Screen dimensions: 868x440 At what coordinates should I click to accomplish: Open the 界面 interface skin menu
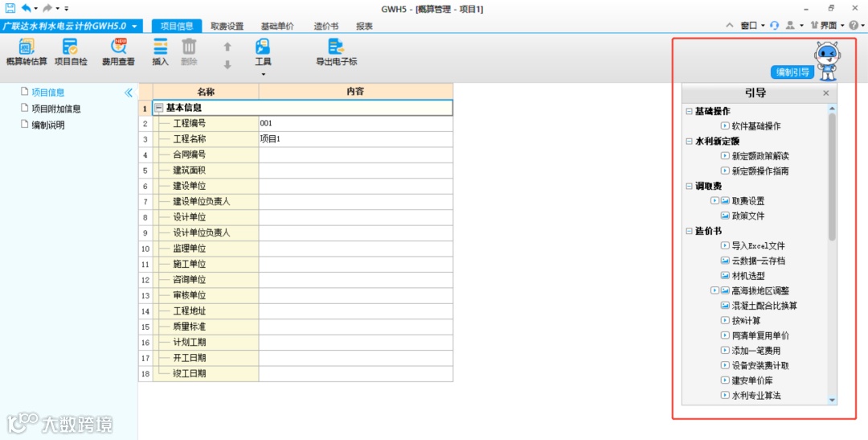pos(827,26)
